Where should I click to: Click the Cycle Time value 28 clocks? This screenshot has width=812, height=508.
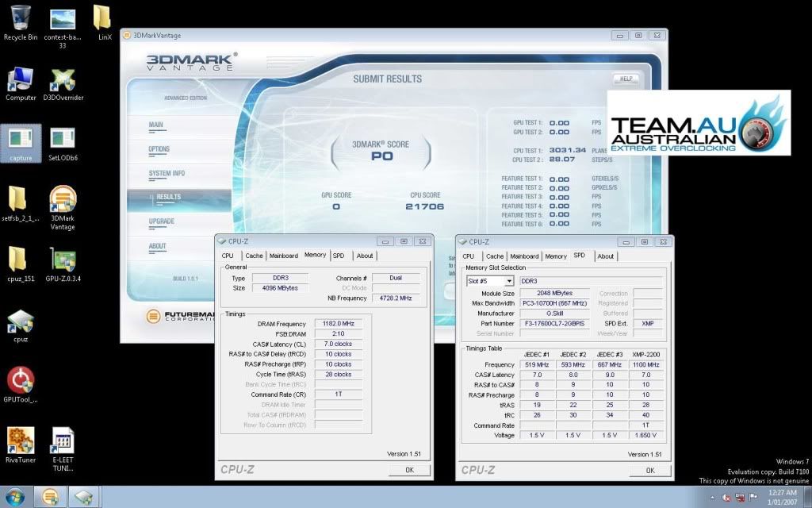(339, 375)
